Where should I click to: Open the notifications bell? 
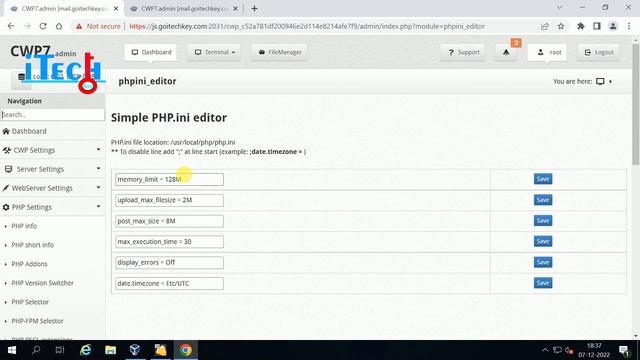(x=506, y=52)
